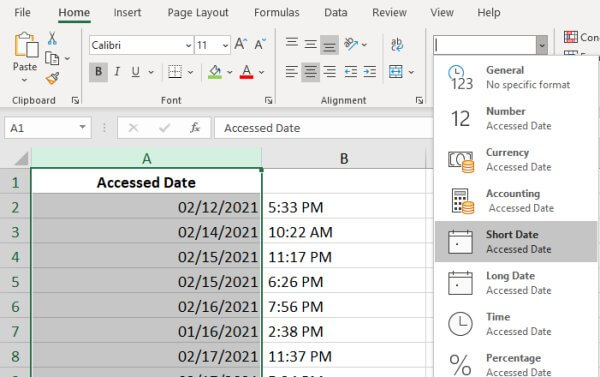Open font size 11 dropdown
The height and width of the screenshot is (377, 600).
tap(225, 46)
